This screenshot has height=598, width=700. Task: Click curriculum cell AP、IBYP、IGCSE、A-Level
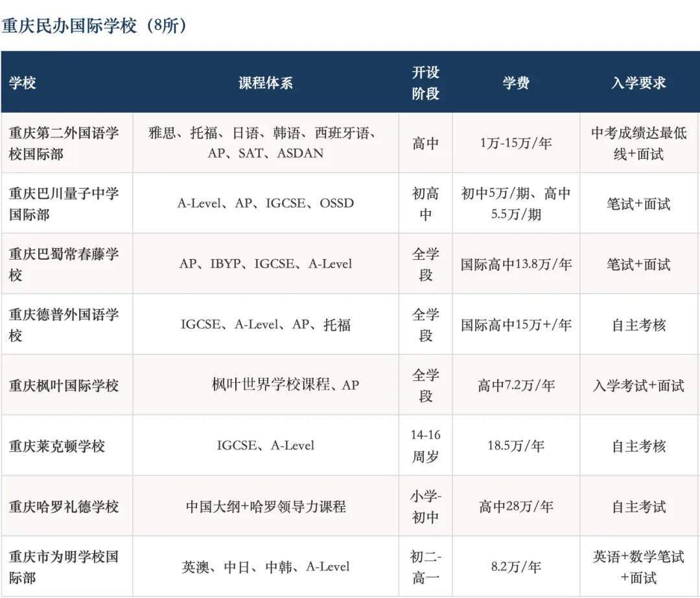(266, 264)
